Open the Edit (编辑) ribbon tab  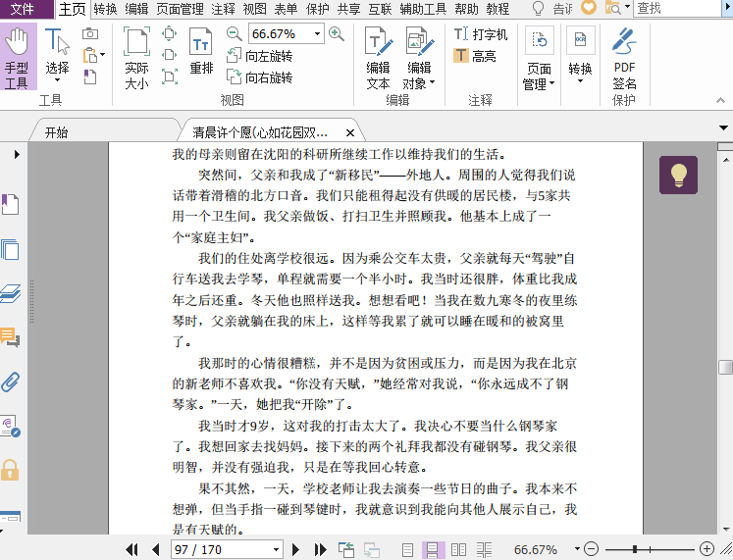click(x=136, y=9)
